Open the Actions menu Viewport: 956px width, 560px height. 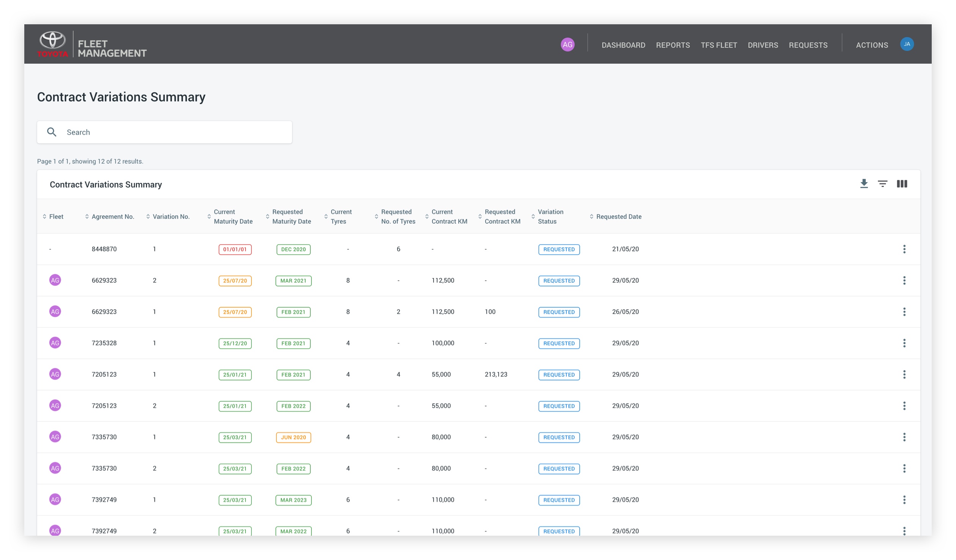click(x=872, y=45)
